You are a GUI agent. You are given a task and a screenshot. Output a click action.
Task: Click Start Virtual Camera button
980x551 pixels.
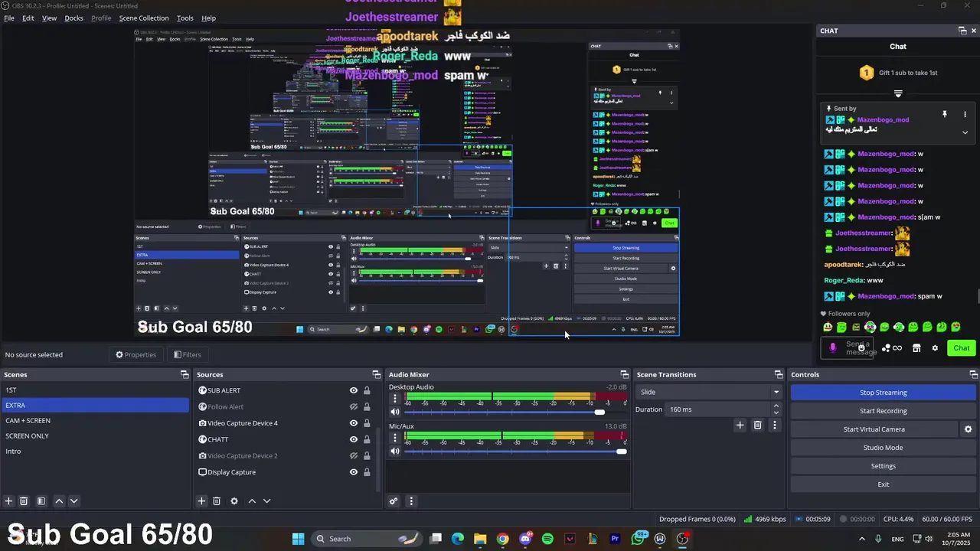click(874, 429)
